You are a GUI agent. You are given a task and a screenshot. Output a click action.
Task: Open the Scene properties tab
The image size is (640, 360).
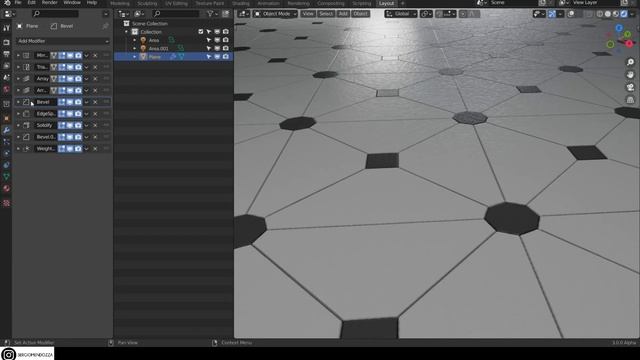tap(6, 78)
